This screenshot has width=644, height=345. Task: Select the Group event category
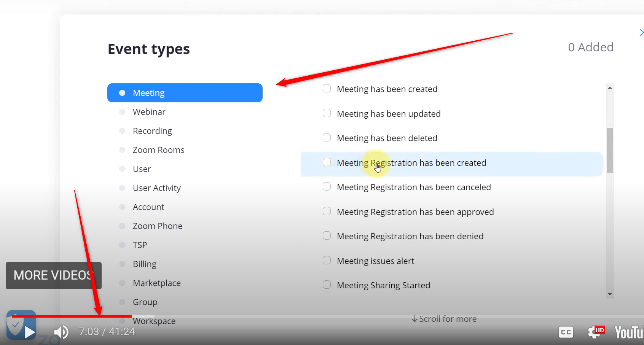point(145,302)
